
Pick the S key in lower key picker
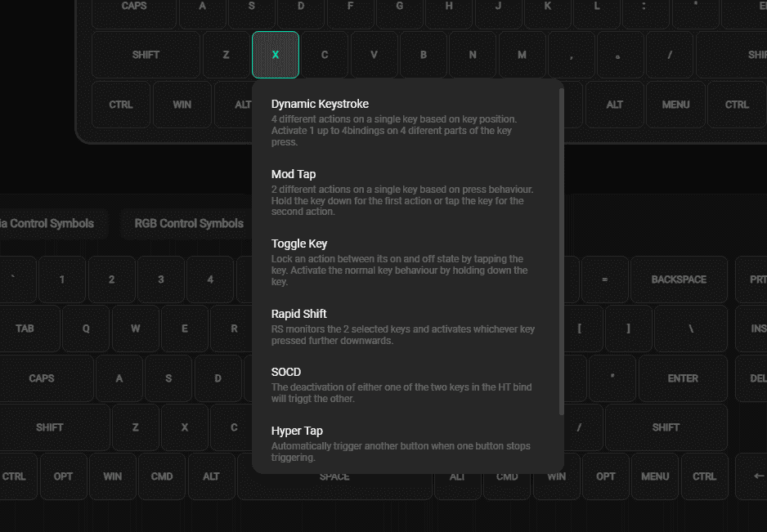point(168,378)
